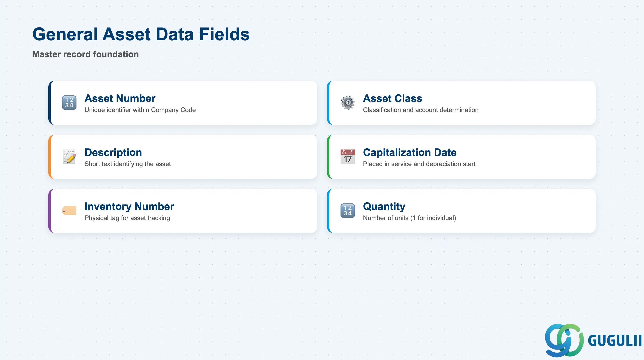
Task: Click the GUGULII brand name text
Action: [x=615, y=341]
